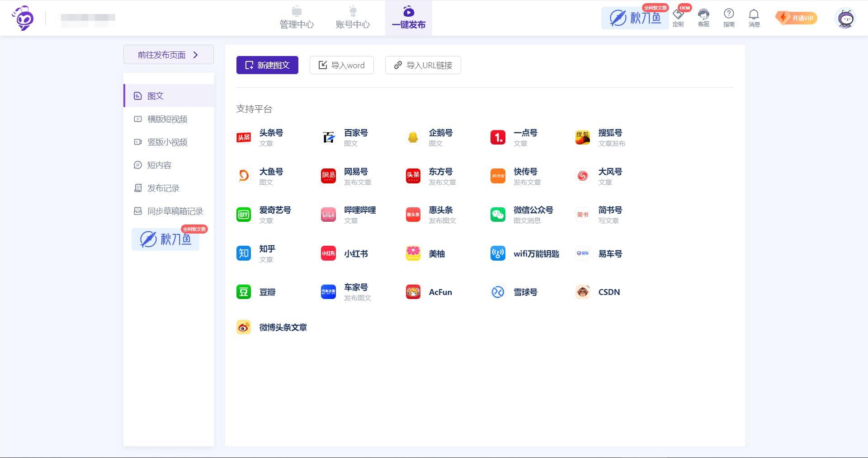
Task: Open the 消息 notification bell
Action: (x=754, y=18)
